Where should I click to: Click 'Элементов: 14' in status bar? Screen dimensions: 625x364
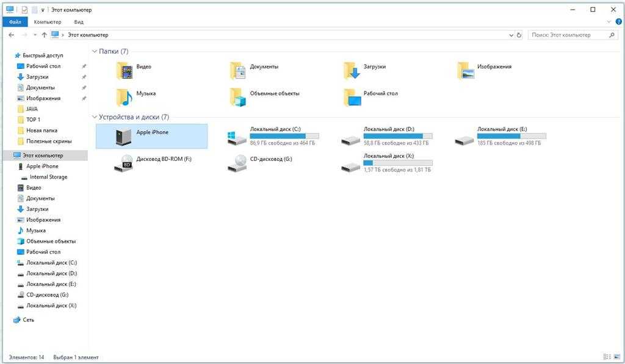(26, 357)
